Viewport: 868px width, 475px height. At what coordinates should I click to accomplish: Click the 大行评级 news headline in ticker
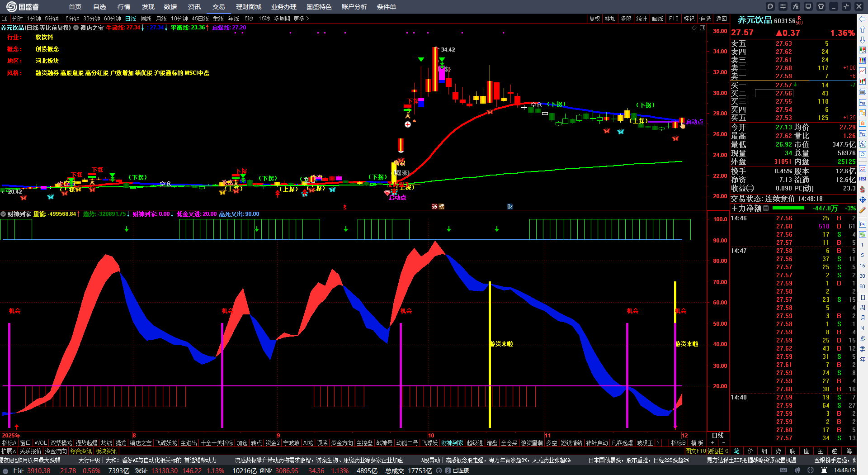pyautogui.click(x=147, y=460)
